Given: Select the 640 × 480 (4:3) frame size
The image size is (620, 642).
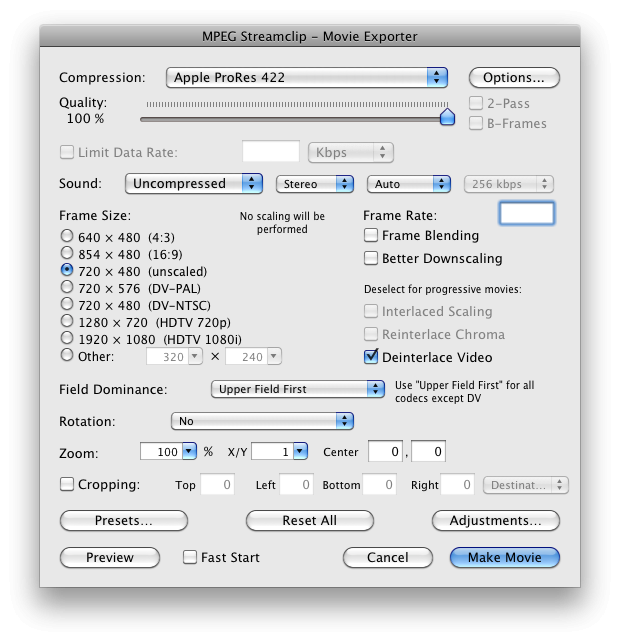Looking at the screenshot, I should pos(67,236).
